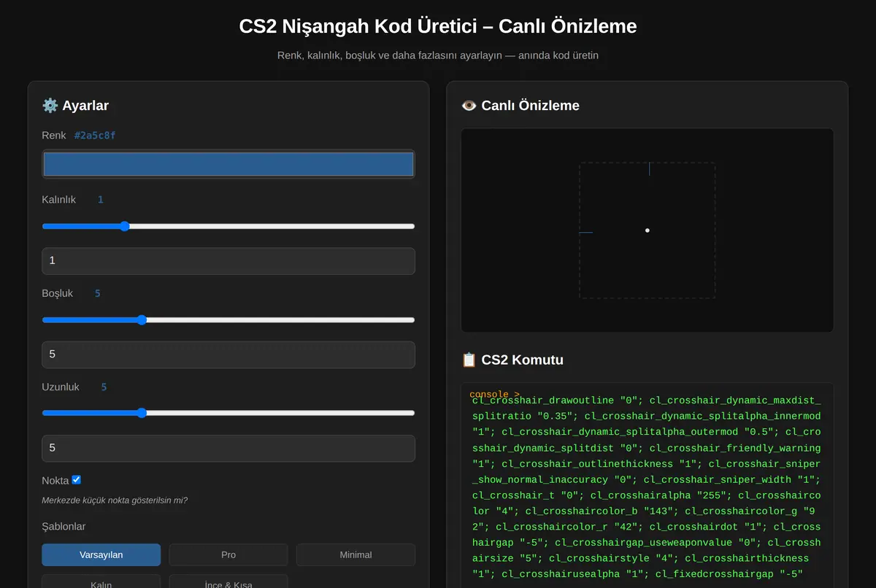Screen dimensions: 876x588
Task: Click the crosshair preview canvas
Action: click(x=647, y=231)
